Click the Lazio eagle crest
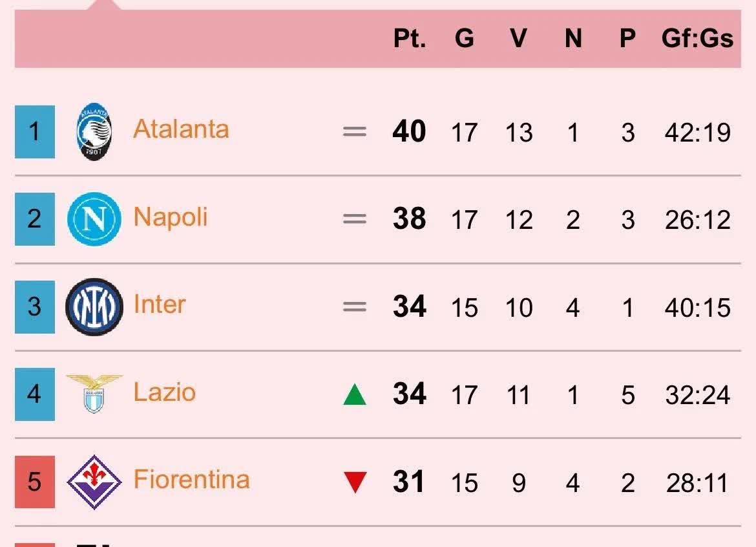 click(x=94, y=393)
